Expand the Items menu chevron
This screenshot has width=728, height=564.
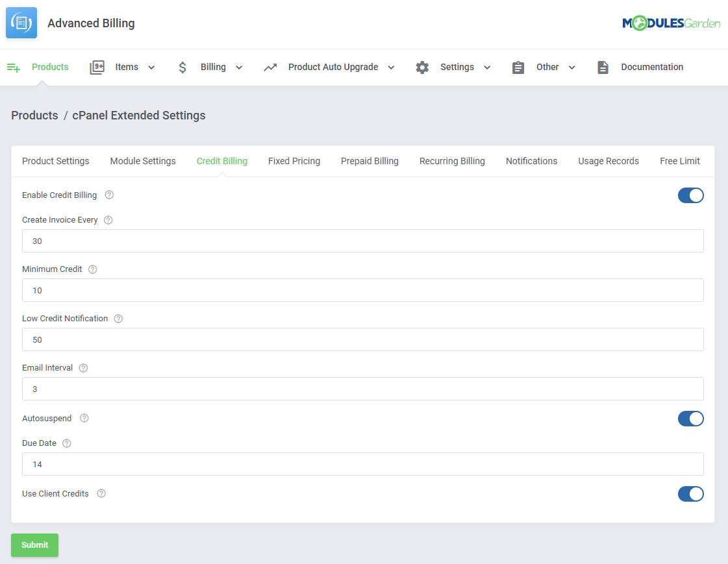151,67
